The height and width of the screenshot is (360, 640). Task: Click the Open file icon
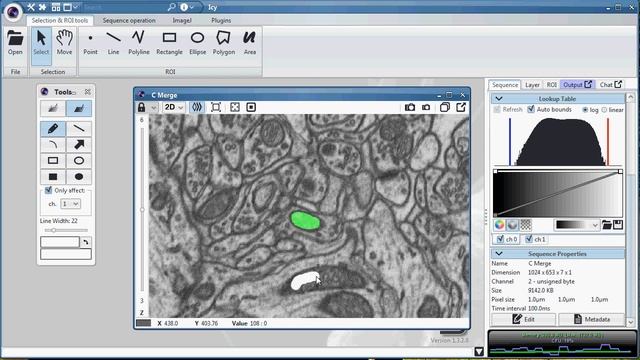tap(15, 43)
